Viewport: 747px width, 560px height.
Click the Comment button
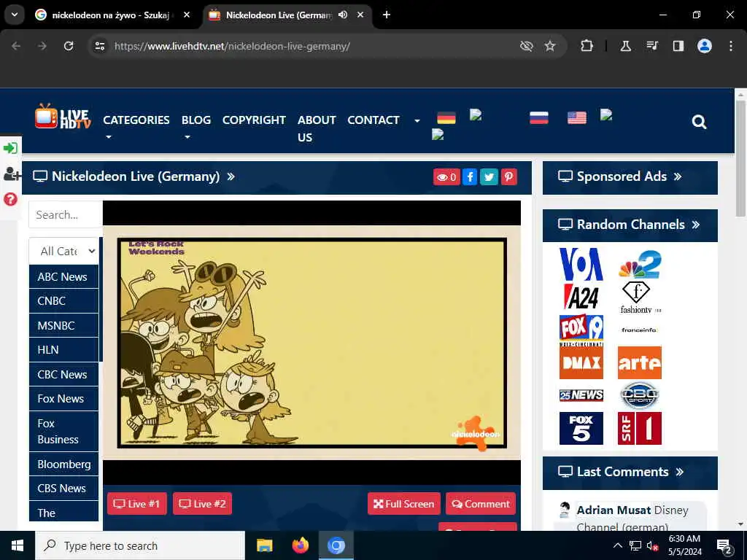tap(481, 504)
